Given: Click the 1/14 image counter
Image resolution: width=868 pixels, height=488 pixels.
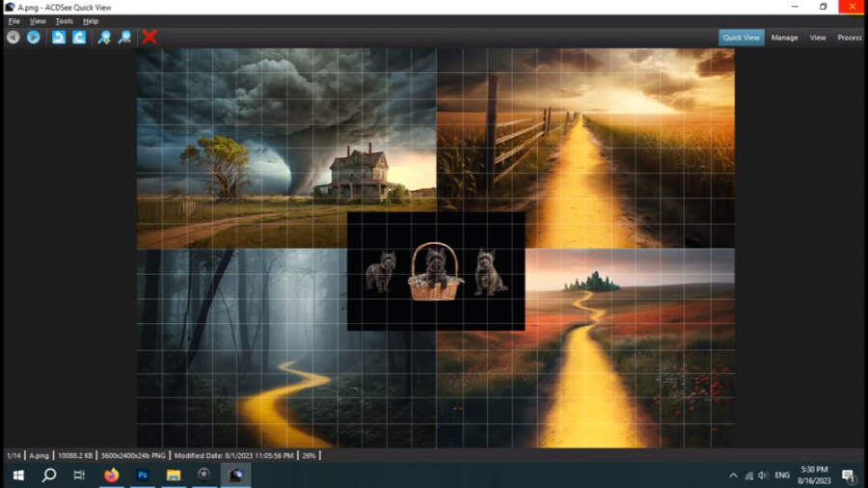Looking at the screenshot, I should [14, 456].
